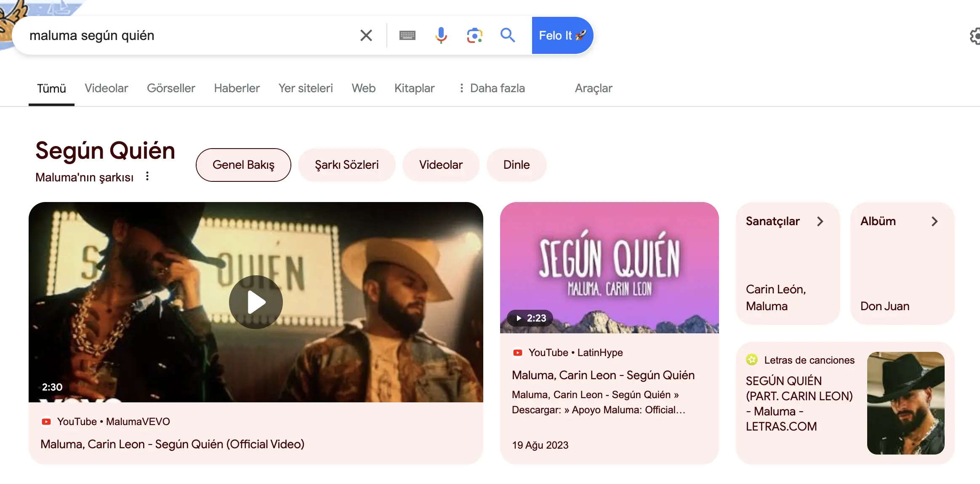Open Google Lens image search icon
980x484 pixels.
pyautogui.click(x=474, y=35)
